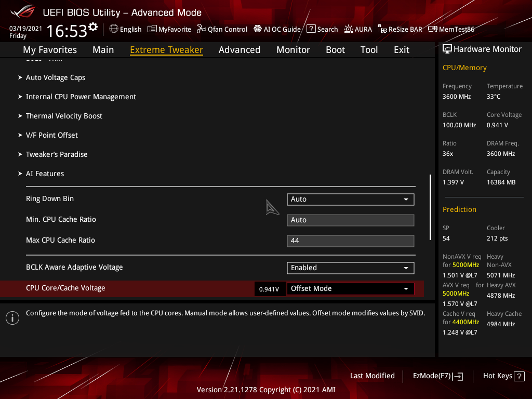Screen dimensions: 532x399
Task: Click the English language globe icon
Action: click(x=114, y=29)
